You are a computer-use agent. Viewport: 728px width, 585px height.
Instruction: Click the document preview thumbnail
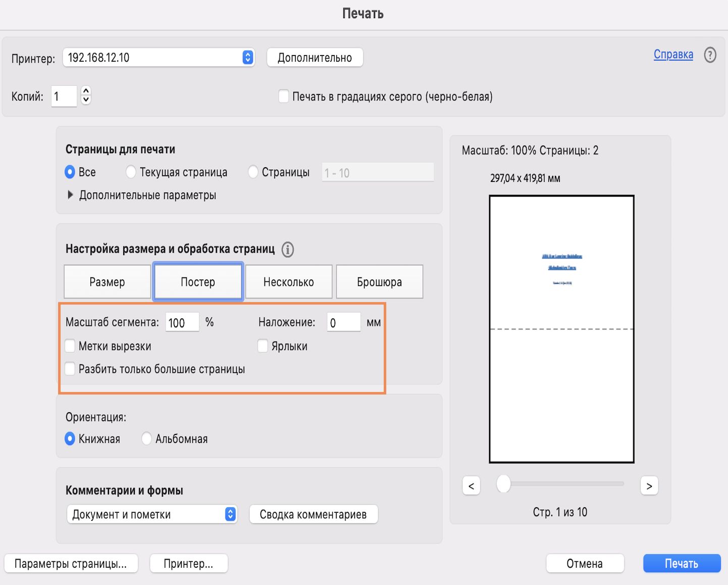[561, 329]
